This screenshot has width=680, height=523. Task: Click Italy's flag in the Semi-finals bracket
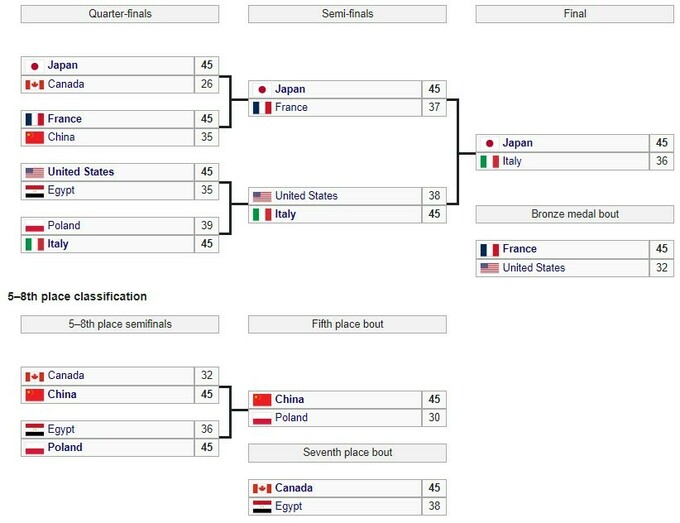[x=262, y=214]
